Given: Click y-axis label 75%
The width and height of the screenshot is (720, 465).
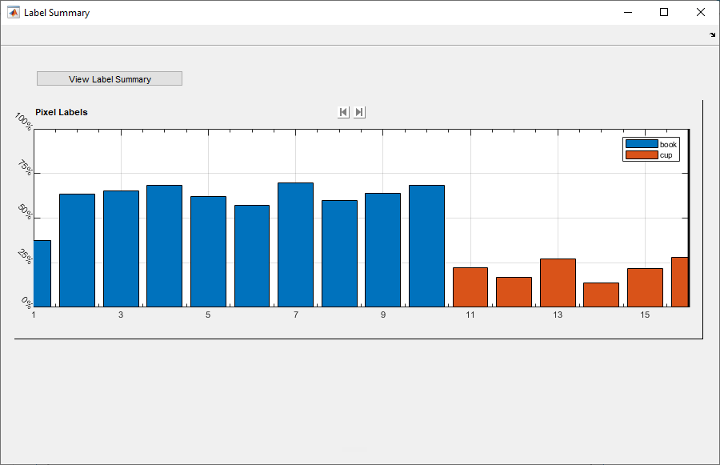Looking at the screenshot, I should (25, 168).
